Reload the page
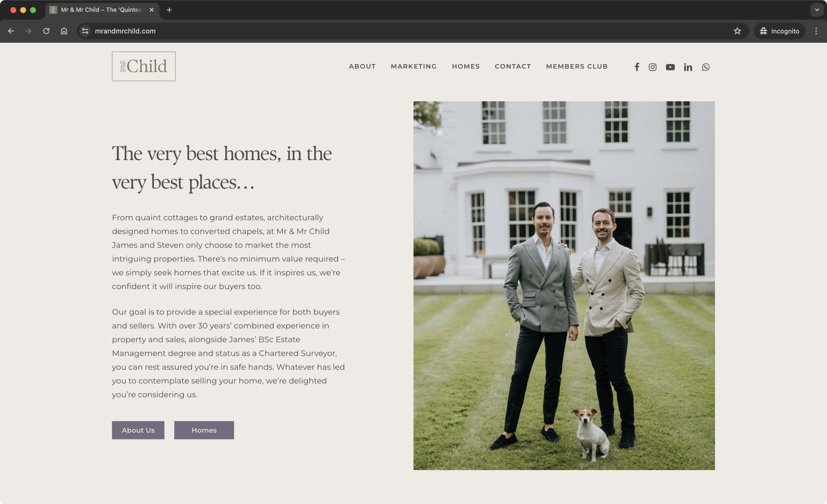 click(46, 31)
